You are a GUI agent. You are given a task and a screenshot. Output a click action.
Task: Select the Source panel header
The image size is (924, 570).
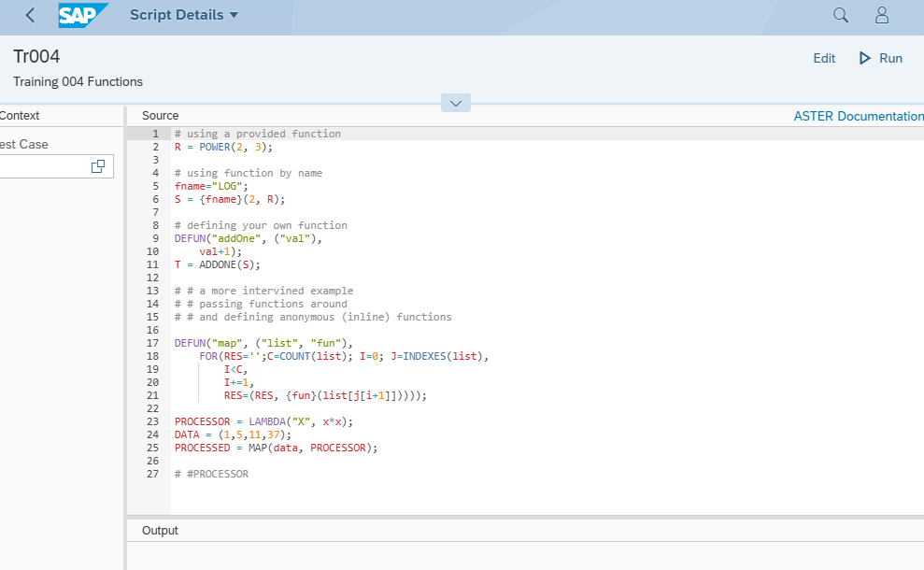161,115
